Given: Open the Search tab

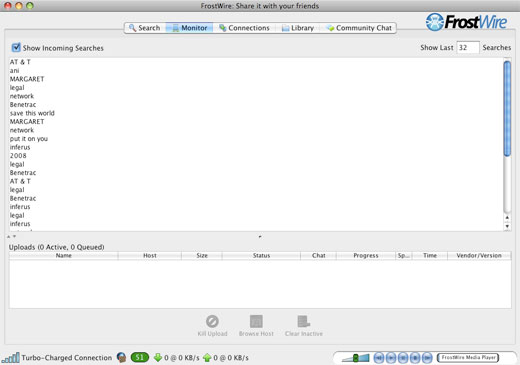Looking at the screenshot, I should pos(145,28).
